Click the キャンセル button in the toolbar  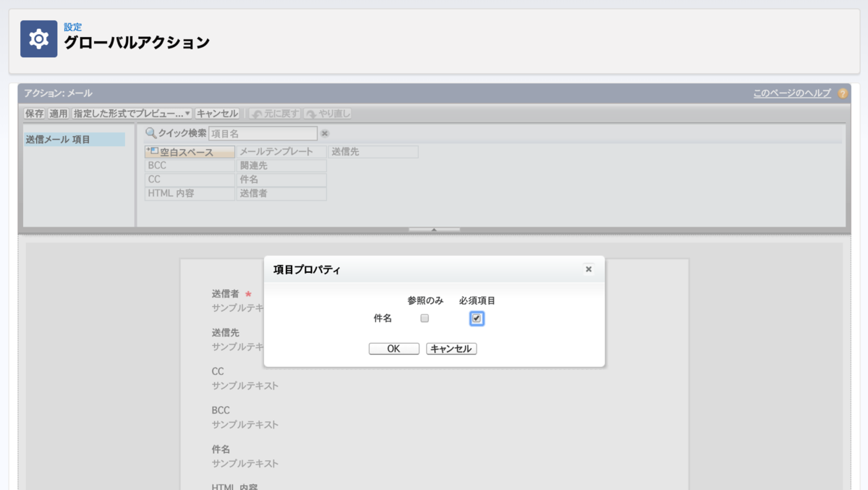coord(216,112)
